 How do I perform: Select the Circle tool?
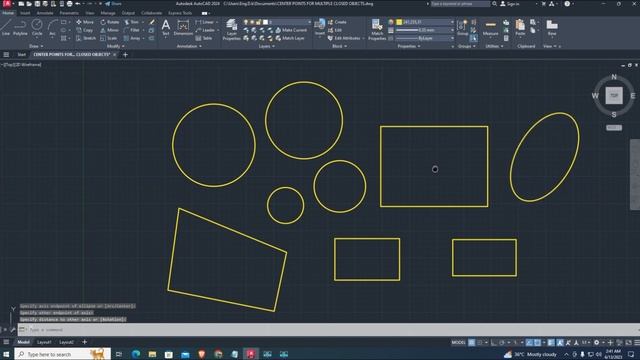coord(37,27)
